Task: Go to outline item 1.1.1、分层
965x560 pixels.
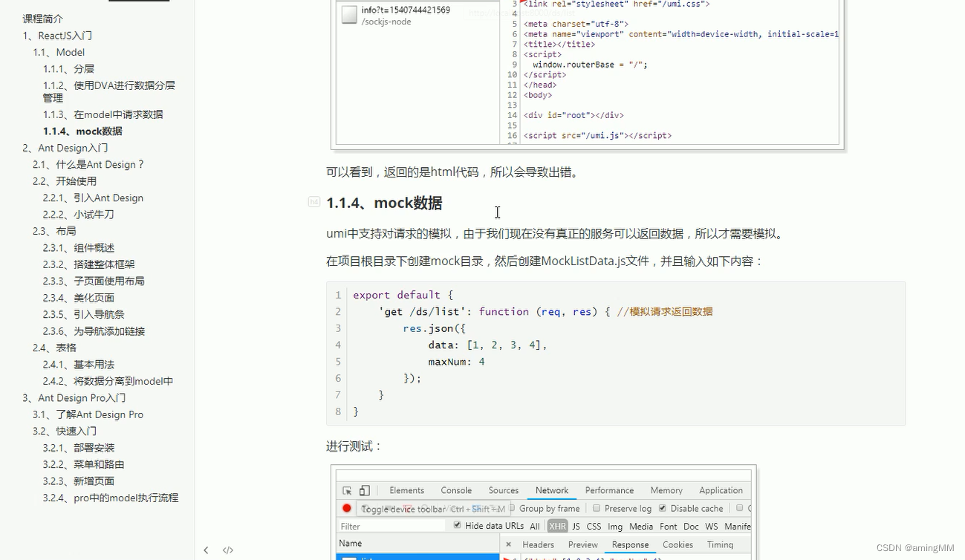Action: point(68,68)
